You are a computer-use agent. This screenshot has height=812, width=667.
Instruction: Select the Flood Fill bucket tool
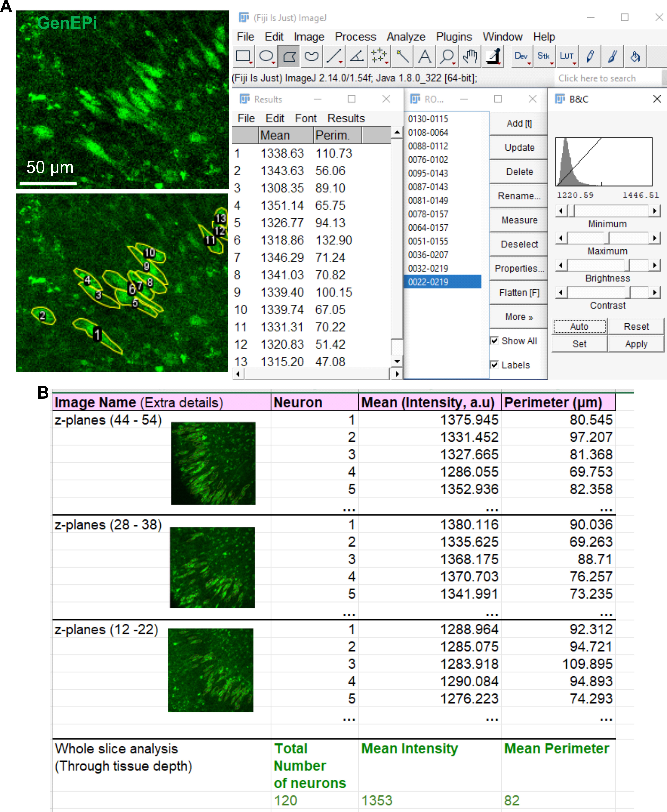point(635,56)
